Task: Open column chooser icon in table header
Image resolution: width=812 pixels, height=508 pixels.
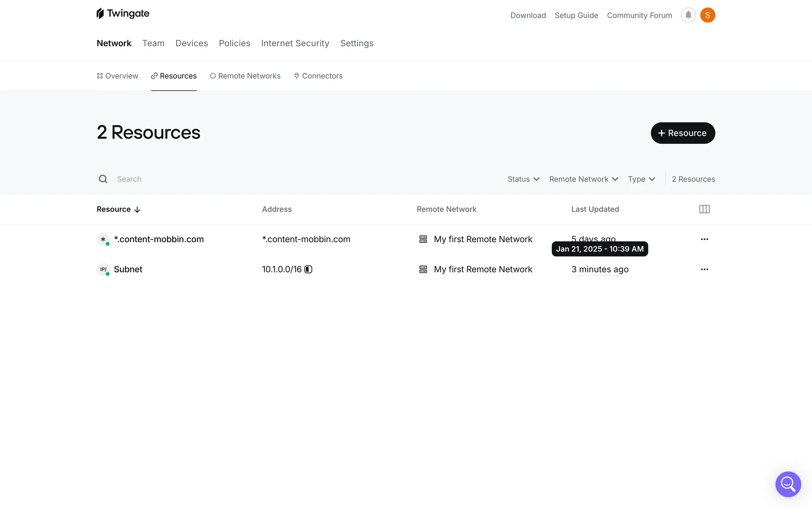Action: [x=704, y=209]
